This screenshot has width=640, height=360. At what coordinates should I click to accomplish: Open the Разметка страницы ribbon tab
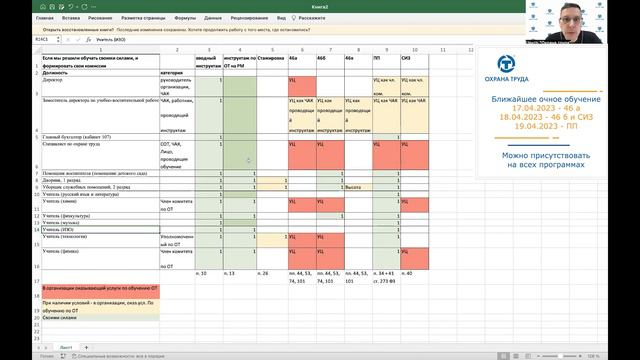[x=143, y=18]
